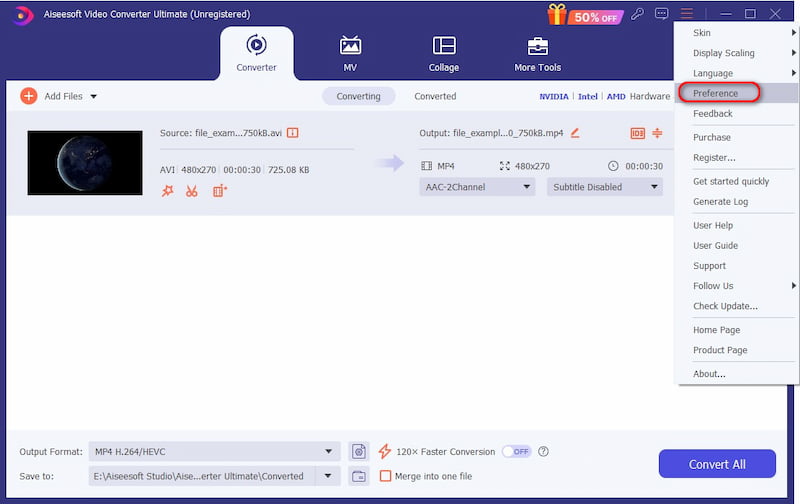Viewport: 800px width, 504px height.
Task: Click the compress video icon
Action: coord(657,133)
